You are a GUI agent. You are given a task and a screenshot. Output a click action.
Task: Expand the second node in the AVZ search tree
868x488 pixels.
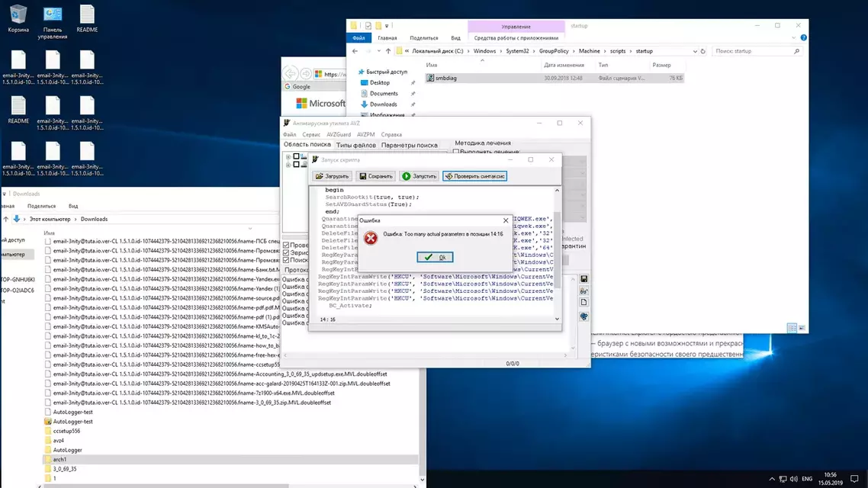click(x=288, y=165)
